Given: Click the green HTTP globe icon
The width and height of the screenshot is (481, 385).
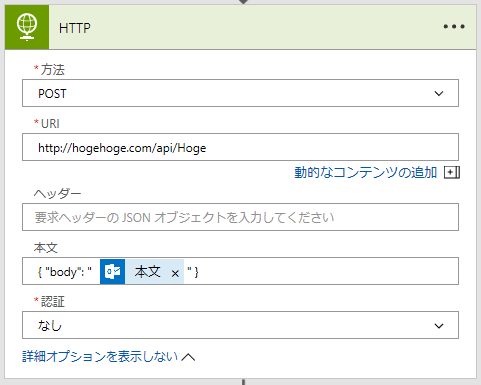Looking at the screenshot, I should [x=27, y=27].
